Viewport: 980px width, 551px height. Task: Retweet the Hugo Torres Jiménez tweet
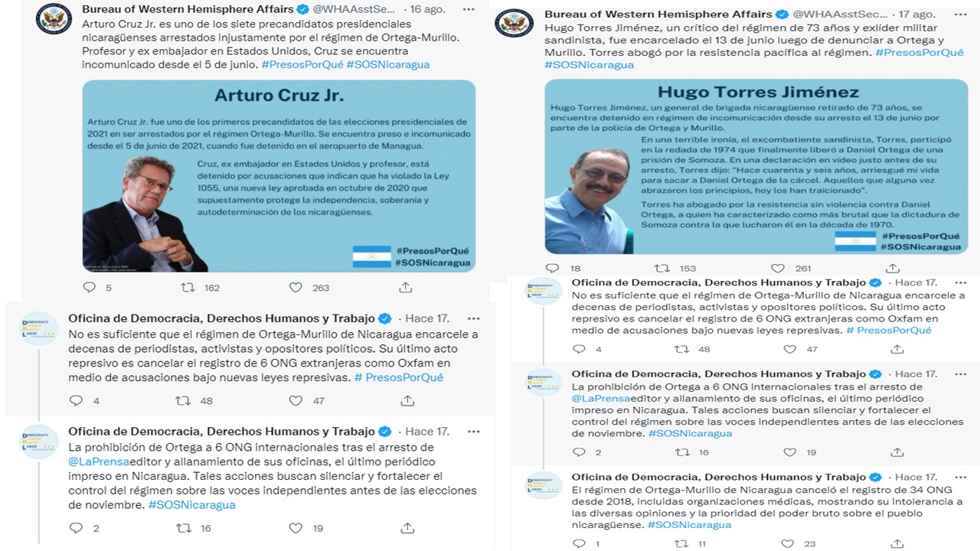(x=661, y=268)
